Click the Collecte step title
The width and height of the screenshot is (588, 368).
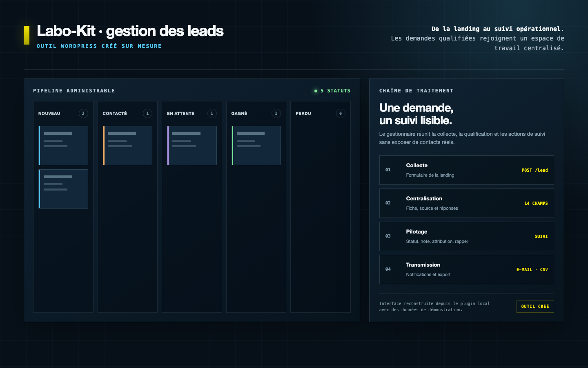pyautogui.click(x=417, y=166)
